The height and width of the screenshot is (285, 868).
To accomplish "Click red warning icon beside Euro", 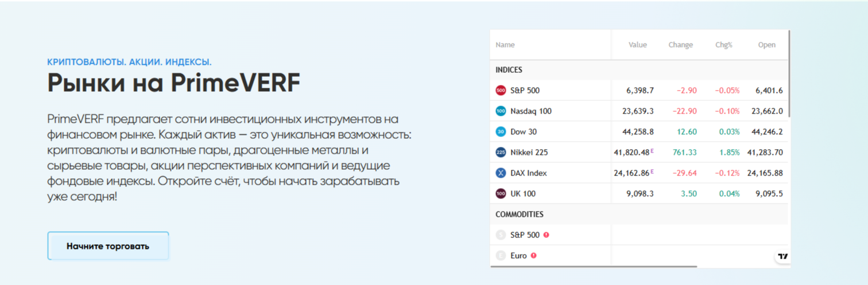I will 533,256.
